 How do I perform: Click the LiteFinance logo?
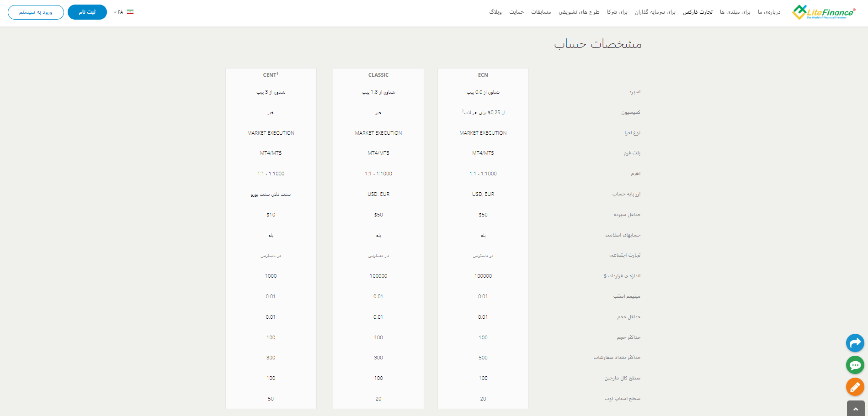(824, 12)
